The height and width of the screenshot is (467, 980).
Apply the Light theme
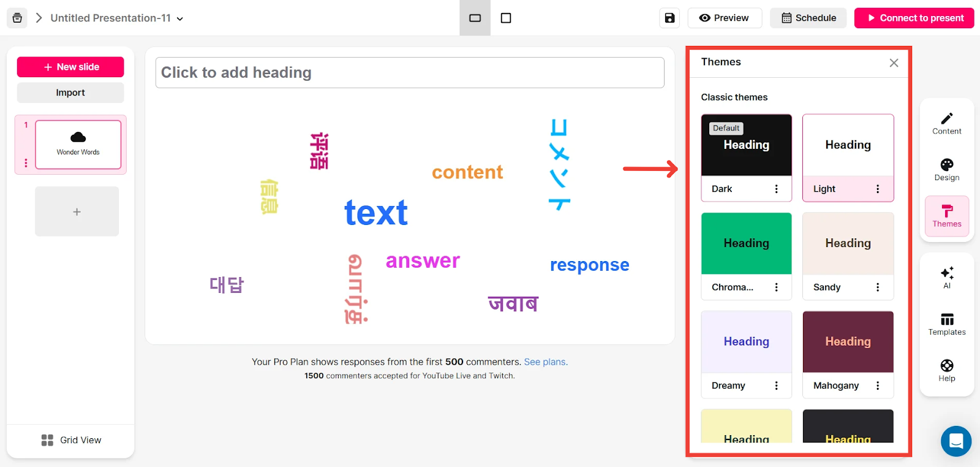[x=848, y=145]
